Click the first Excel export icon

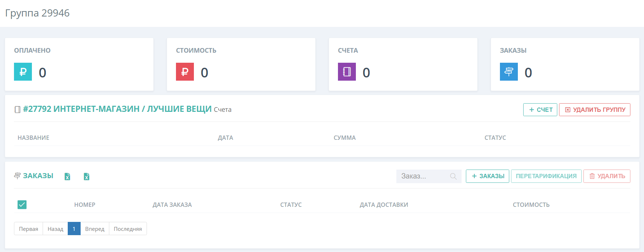point(67,176)
